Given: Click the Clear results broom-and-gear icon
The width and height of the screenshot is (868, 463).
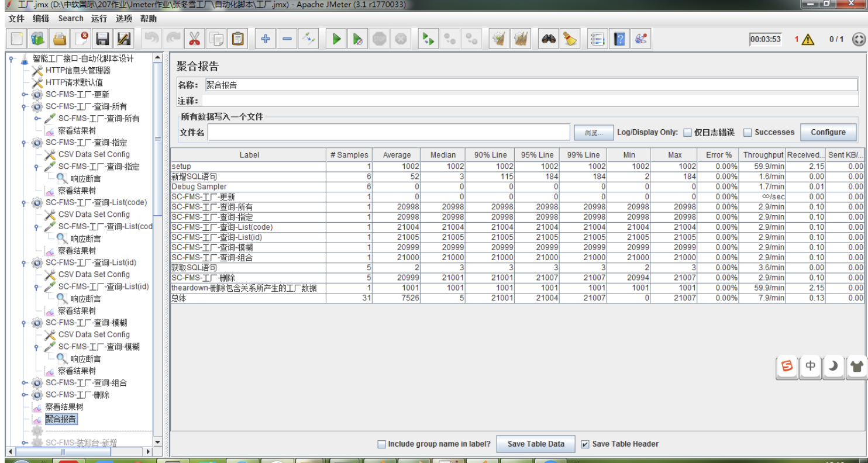Looking at the screenshot, I should click(499, 39).
